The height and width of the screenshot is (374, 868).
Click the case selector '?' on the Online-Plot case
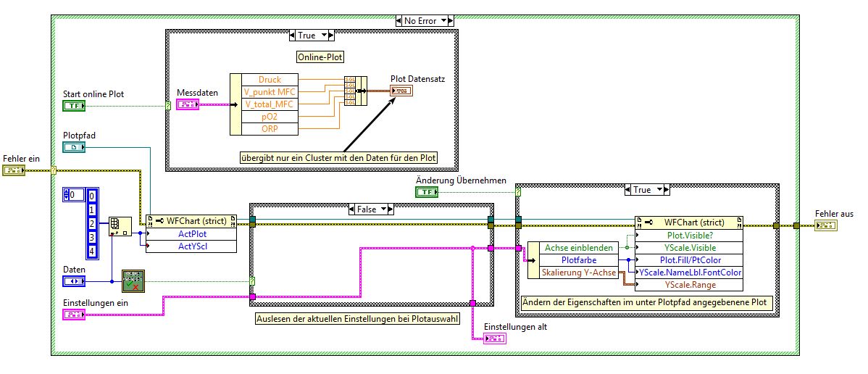[x=168, y=106]
